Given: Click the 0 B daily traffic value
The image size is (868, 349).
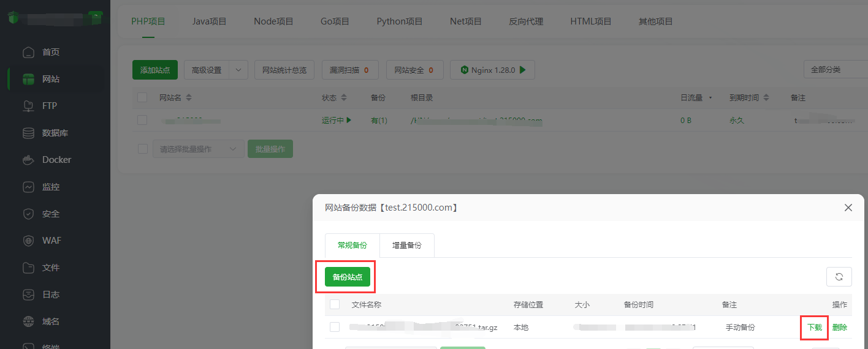Looking at the screenshot, I should pos(686,121).
